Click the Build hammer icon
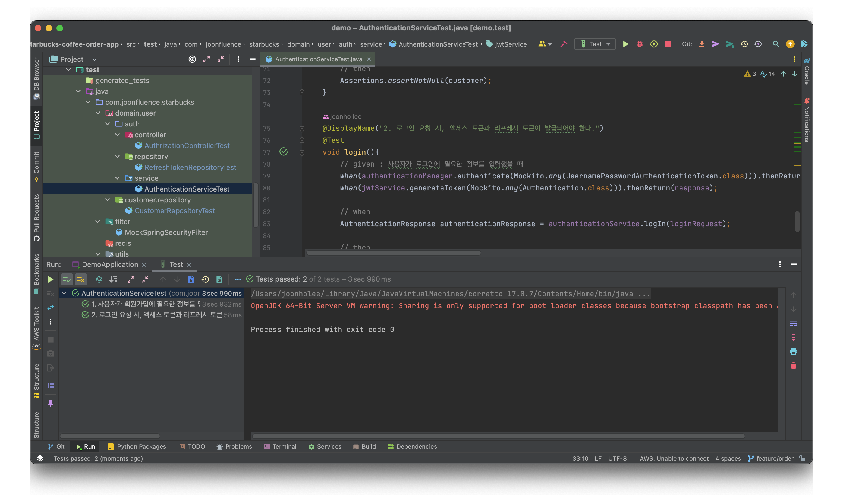Screen dimensions: 843x504 pos(564,44)
